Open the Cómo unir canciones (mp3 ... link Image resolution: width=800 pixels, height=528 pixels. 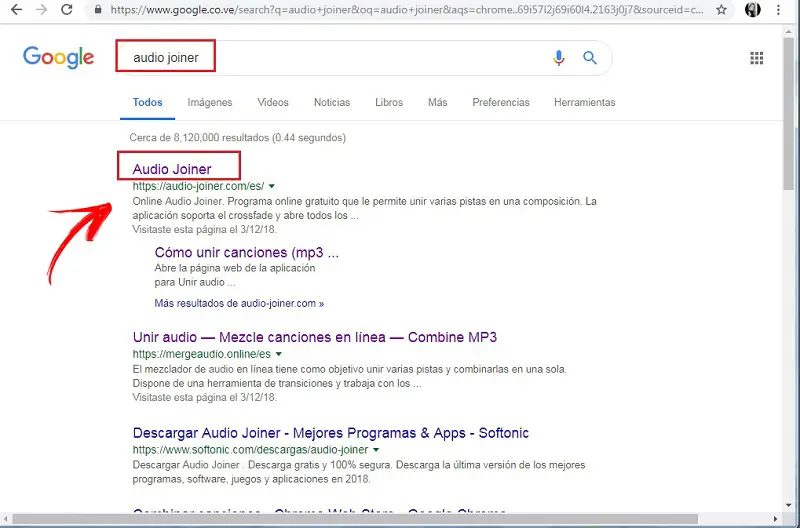246,253
